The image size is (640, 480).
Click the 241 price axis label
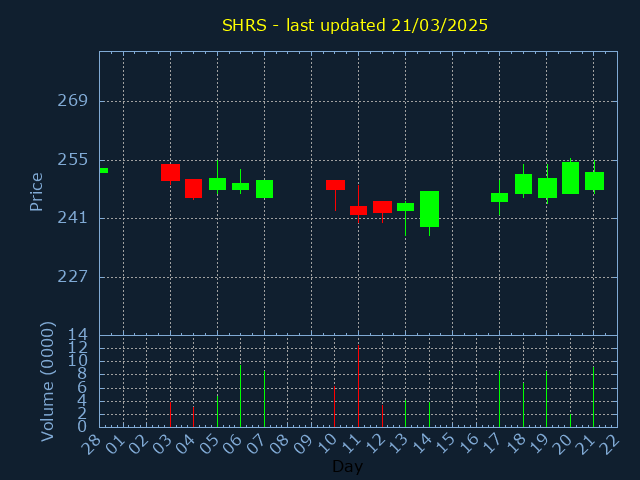tap(73, 218)
